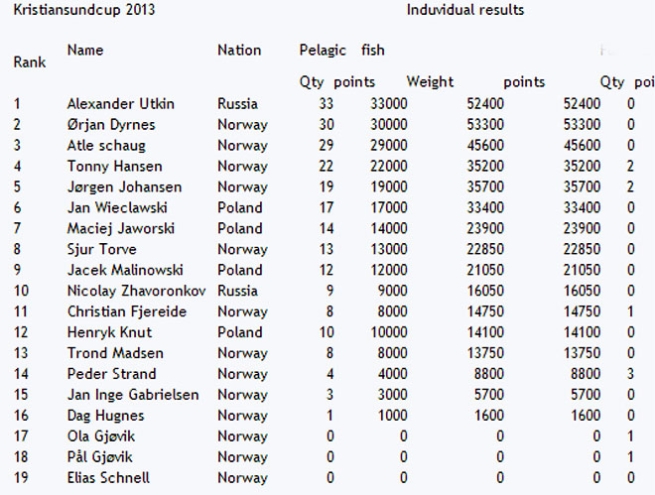This screenshot has width=655, height=495.
Task: Click Peder Strand's name in row 14
Action: click(x=112, y=374)
